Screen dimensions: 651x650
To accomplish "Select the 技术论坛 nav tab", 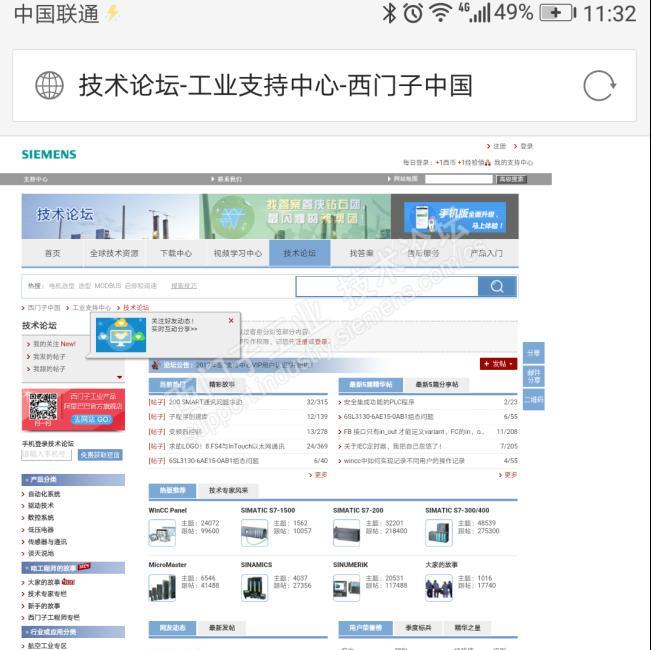I will pos(300,253).
